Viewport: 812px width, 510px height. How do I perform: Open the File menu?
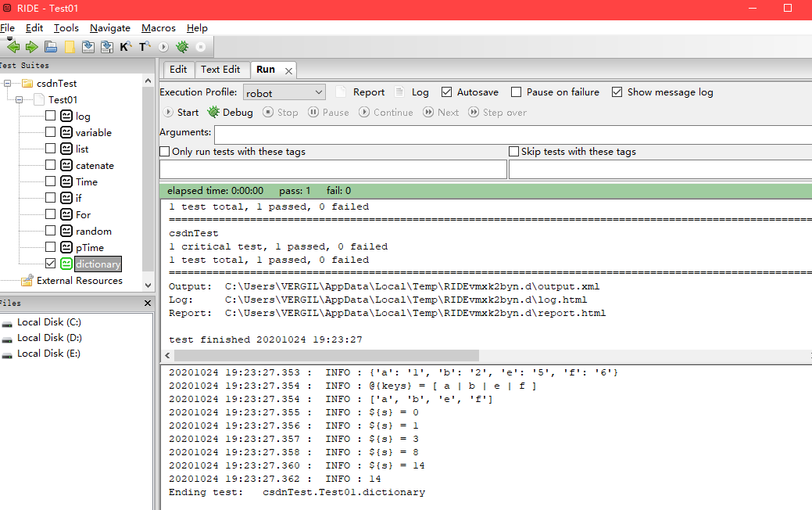click(7, 28)
